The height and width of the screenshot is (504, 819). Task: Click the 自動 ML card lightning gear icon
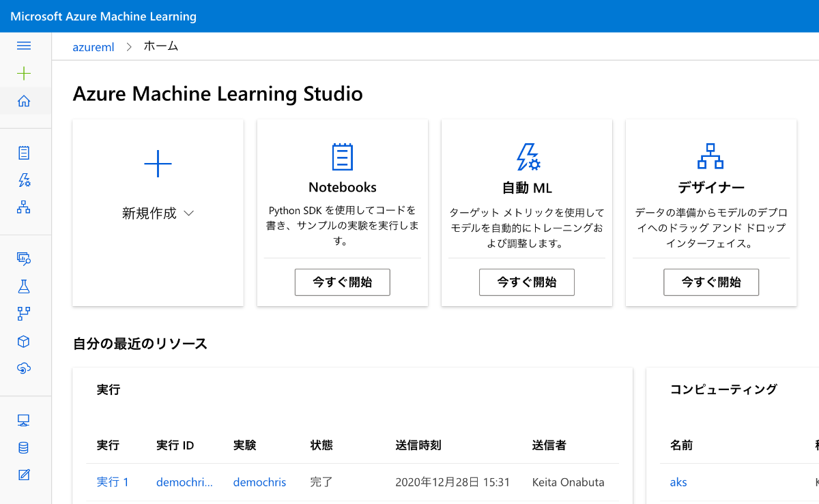[x=527, y=157]
